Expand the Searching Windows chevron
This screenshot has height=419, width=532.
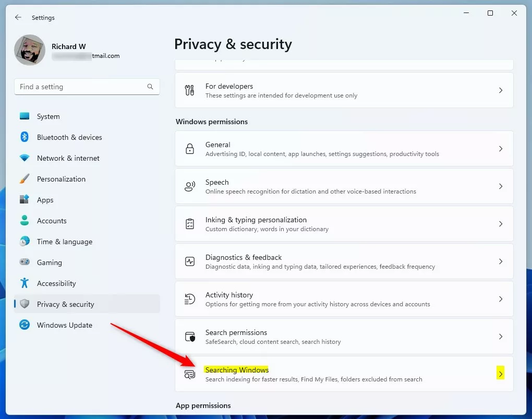click(x=501, y=374)
